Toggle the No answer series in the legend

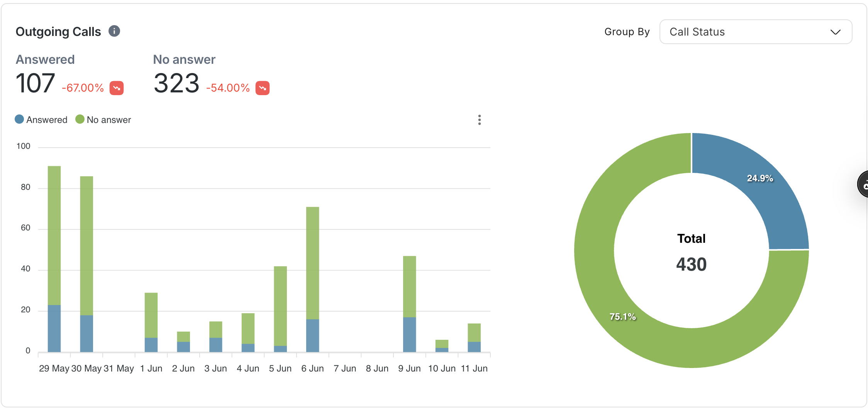[108, 120]
